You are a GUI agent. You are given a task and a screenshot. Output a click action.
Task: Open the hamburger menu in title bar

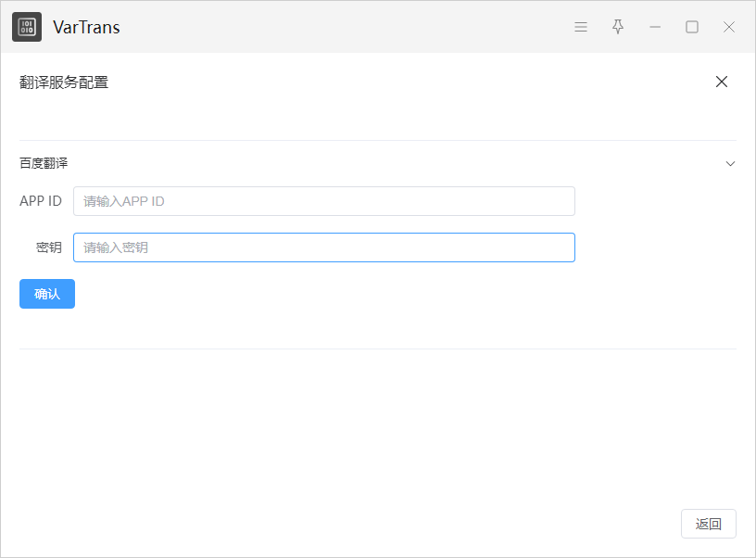(581, 27)
